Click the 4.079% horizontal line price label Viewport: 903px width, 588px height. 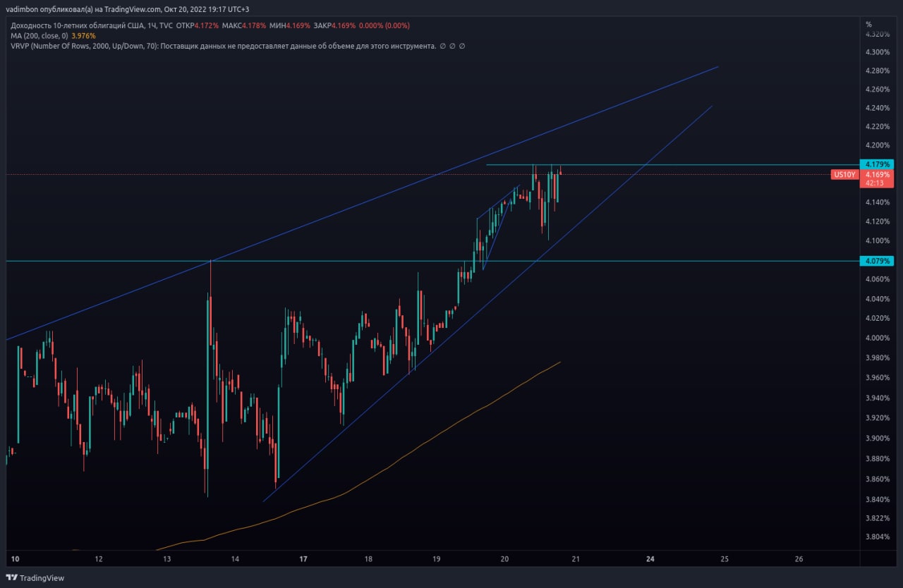point(878,261)
